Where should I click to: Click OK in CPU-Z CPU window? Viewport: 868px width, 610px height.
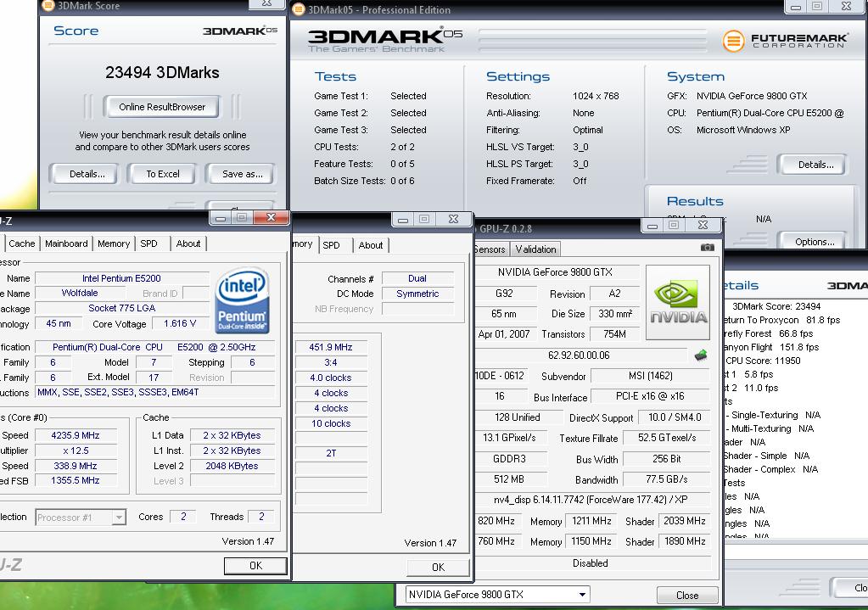click(x=255, y=566)
